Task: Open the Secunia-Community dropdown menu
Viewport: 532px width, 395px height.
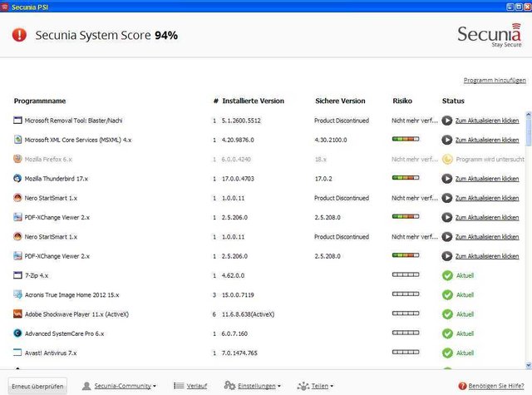Action: tap(125, 386)
